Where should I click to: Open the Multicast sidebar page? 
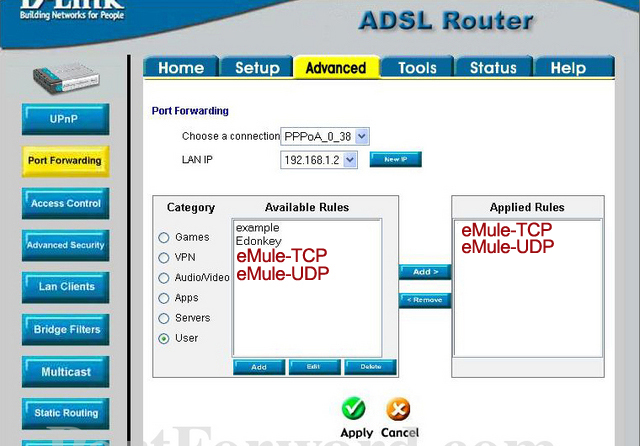coord(65,372)
